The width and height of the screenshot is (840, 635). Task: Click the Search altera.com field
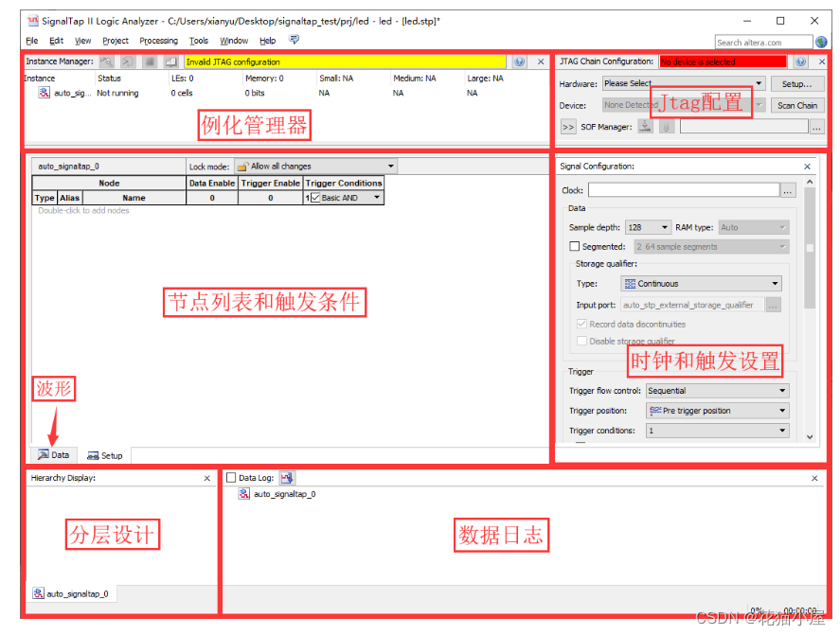point(764,43)
